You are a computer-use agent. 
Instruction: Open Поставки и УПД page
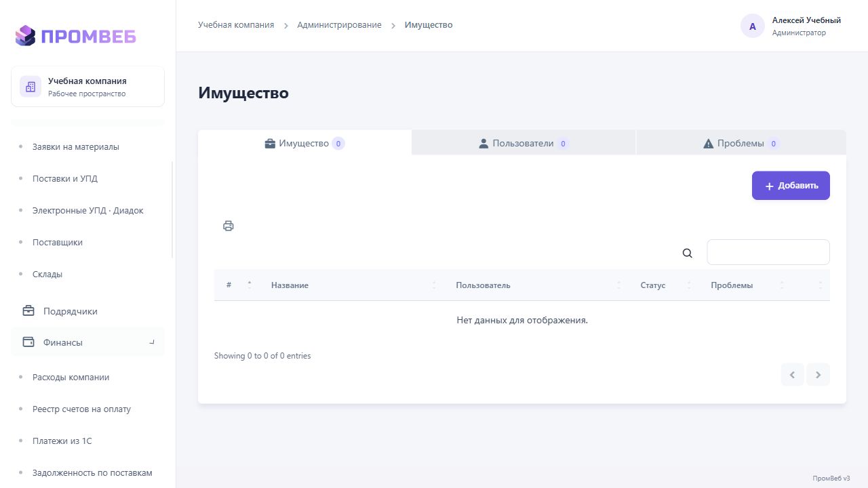pos(65,178)
